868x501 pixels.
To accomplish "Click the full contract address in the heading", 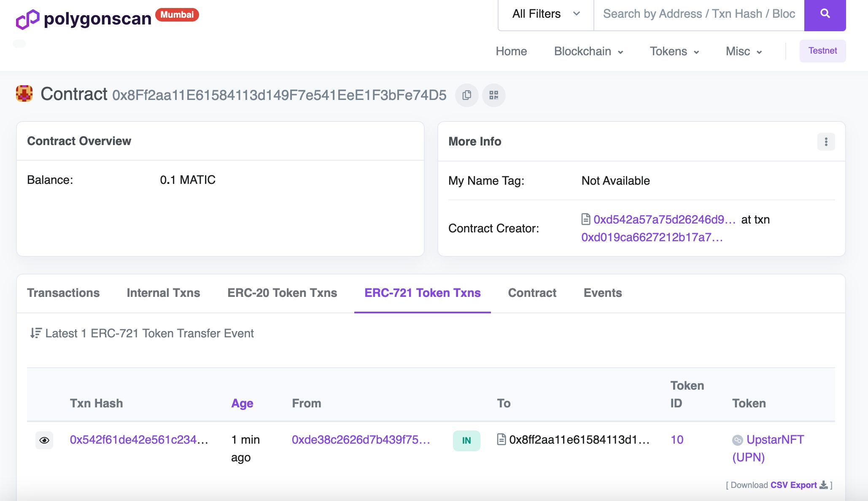I will [279, 95].
